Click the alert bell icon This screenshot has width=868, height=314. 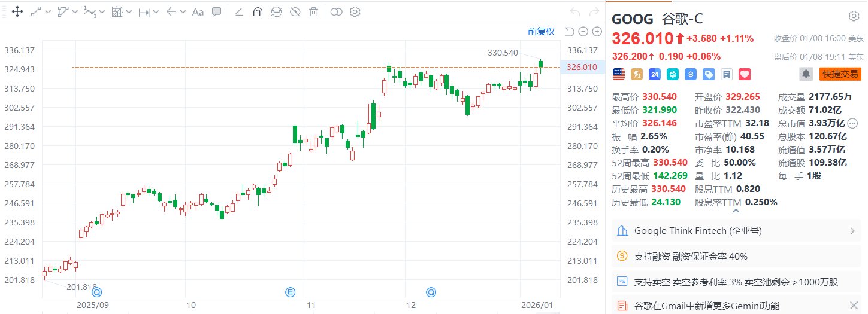pos(806,74)
